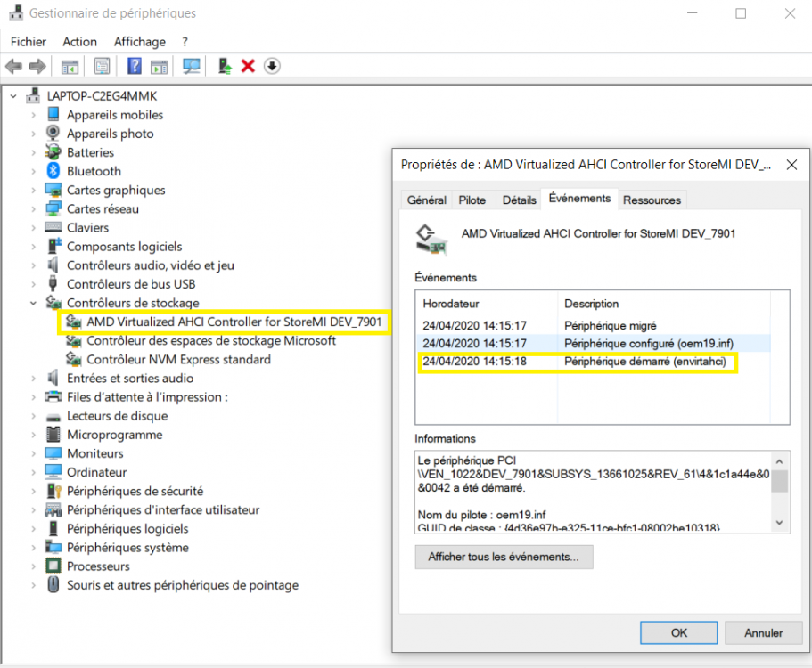Click the blue Help toolbar icon
812x668 pixels.
click(x=135, y=66)
